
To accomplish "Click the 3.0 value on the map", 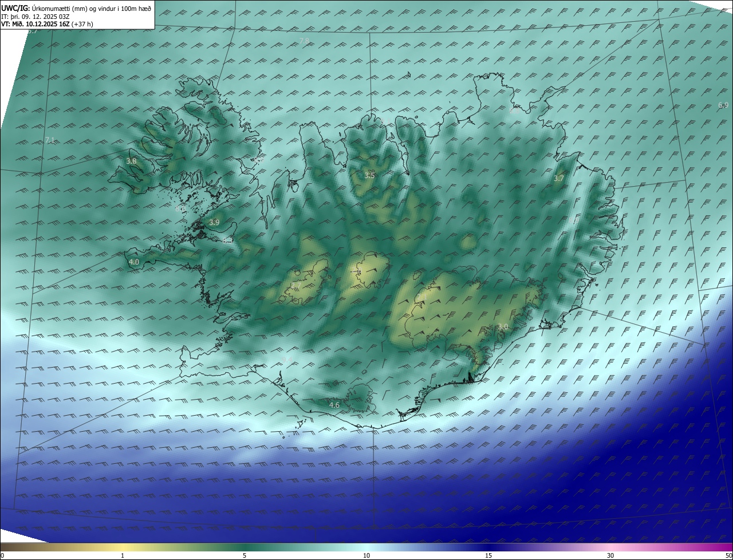I will point(503,326).
